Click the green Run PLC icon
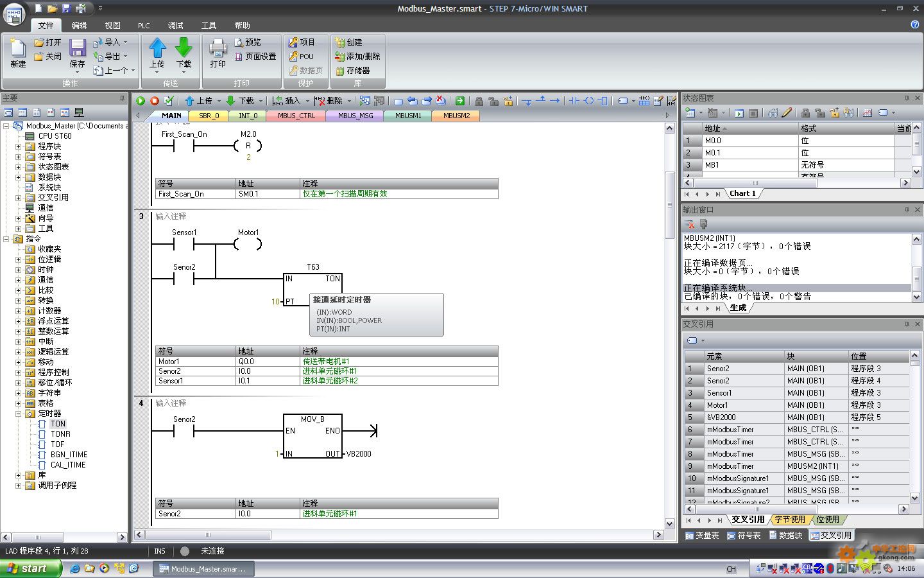 tap(141, 101)
